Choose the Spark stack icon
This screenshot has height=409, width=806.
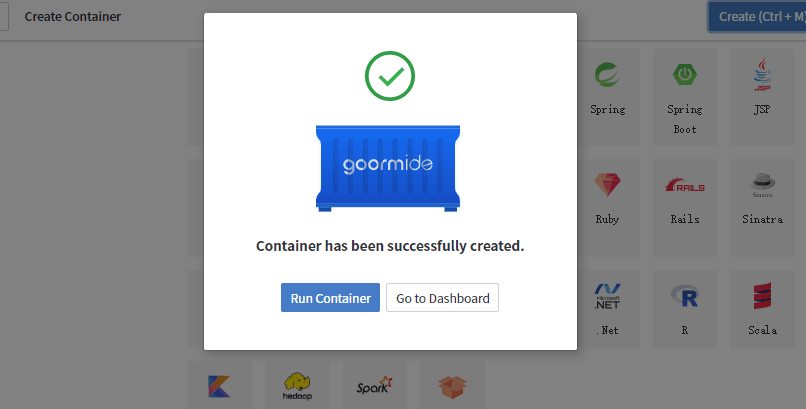click(x=374, y=385)
